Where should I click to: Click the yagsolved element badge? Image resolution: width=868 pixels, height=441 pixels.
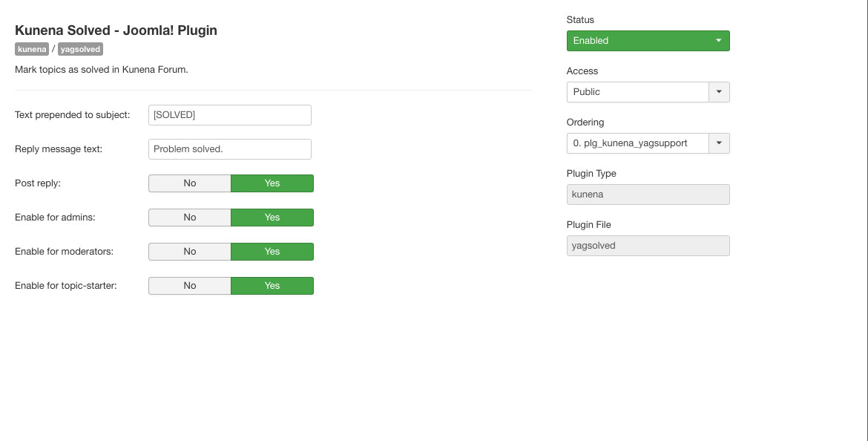(x=80, y=49)
